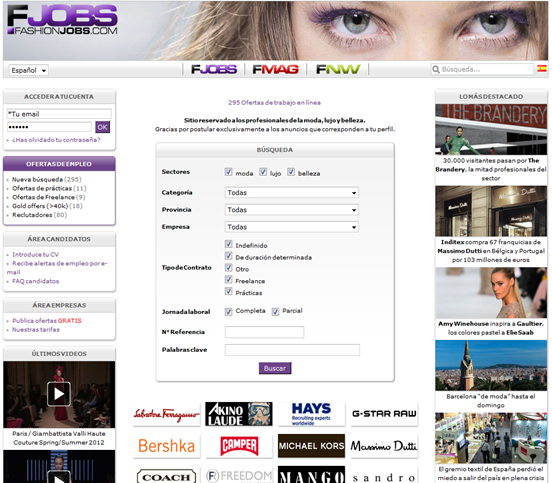Toggle the Freelance contract checkbox

coord(228,280)
